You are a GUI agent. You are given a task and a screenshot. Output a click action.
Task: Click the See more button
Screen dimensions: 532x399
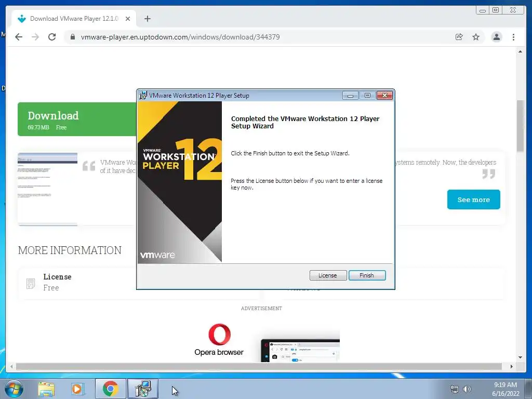[474, 199]
